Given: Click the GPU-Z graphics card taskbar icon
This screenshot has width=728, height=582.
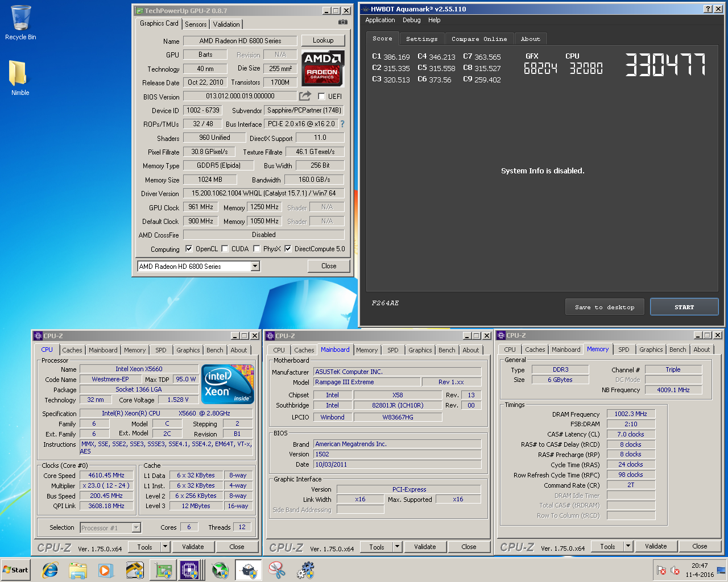Looking at the screenshot, I should pos(164,570).
